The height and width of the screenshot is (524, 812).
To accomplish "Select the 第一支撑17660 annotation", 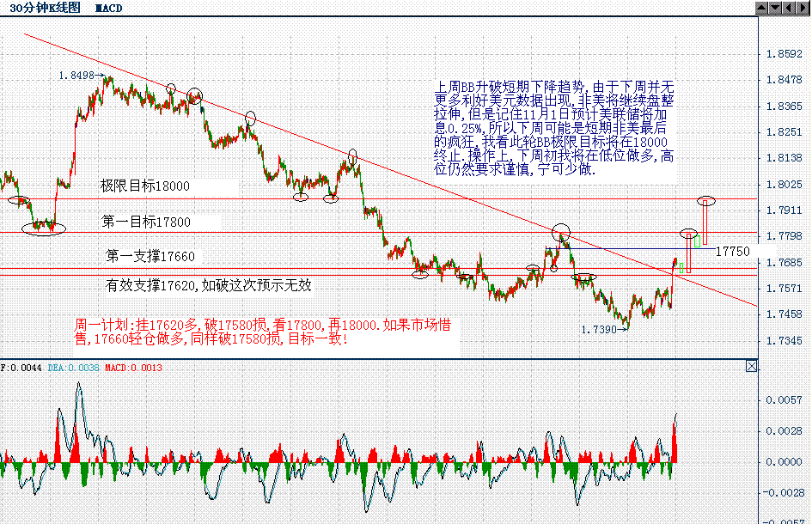I will click(150, 256).
